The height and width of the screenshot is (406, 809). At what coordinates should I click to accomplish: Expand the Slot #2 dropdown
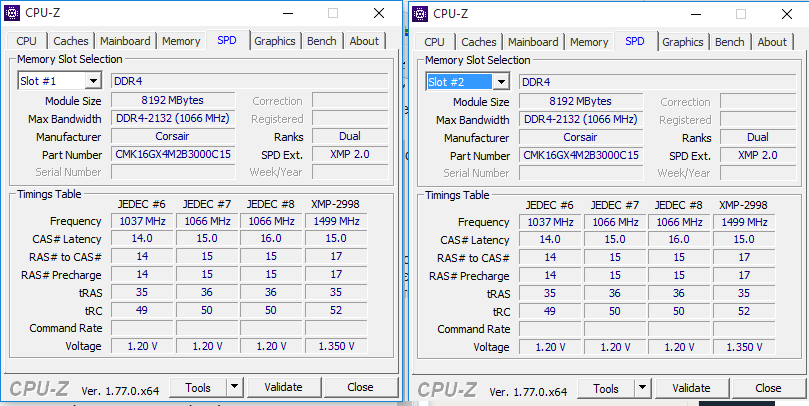501,82
